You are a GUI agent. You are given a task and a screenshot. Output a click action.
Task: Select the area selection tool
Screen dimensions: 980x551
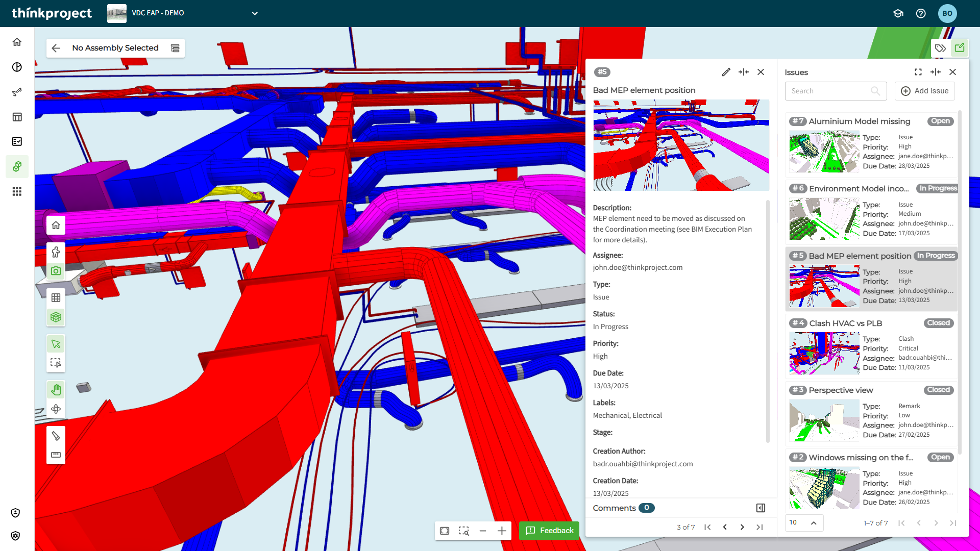[x=56, y=363]
